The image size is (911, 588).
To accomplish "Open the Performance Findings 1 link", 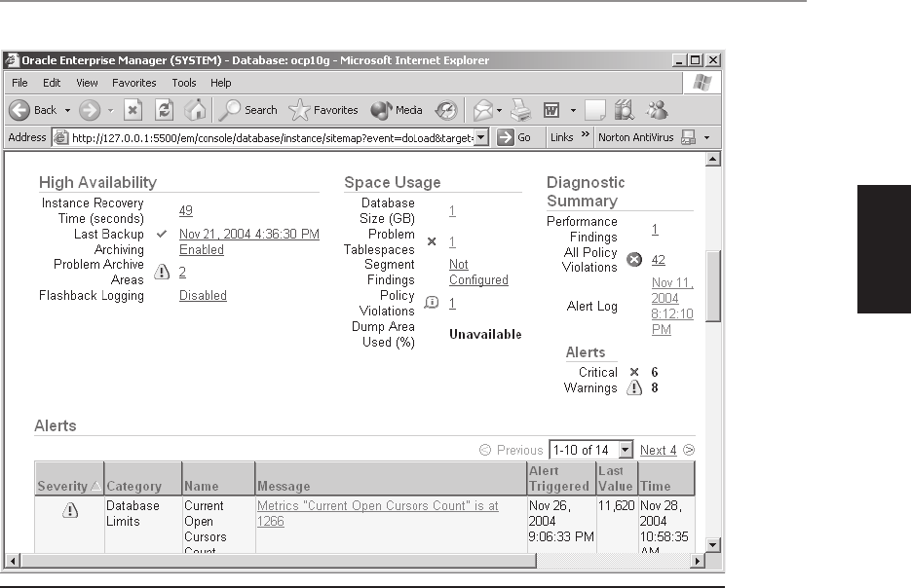I will click(x=655, y=230).
